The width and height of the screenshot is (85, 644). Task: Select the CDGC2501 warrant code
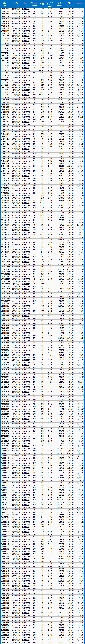coord(5,36)
